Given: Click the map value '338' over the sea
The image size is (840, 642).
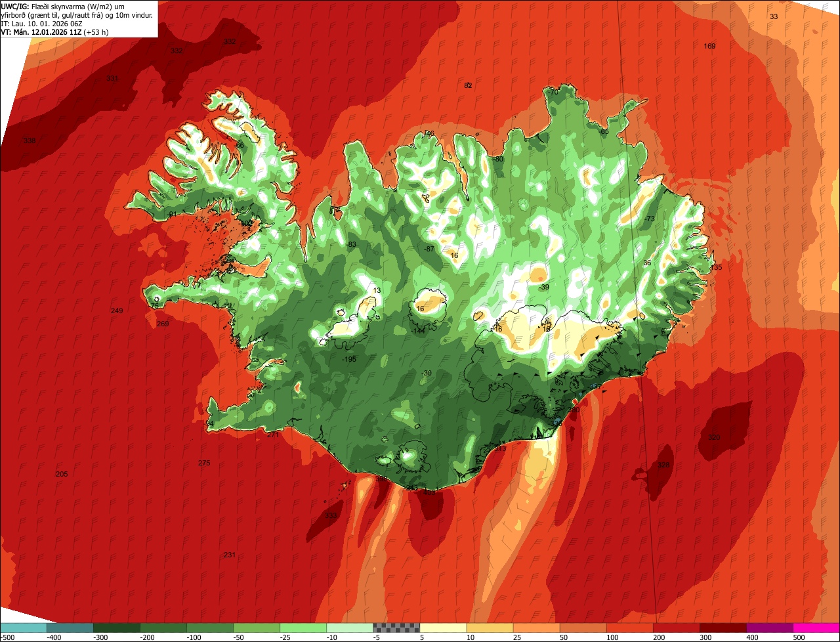Looking at the screenshot, I should 30,141.
